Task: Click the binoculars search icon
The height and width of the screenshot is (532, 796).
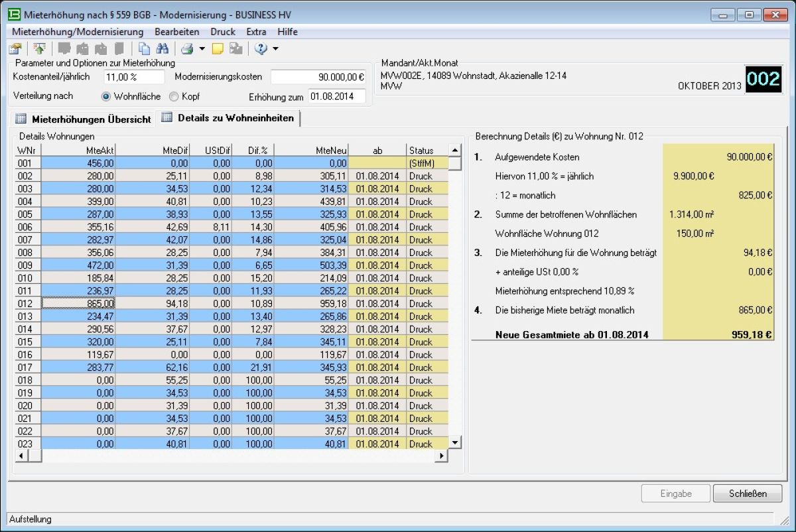Action: [162, 48]
